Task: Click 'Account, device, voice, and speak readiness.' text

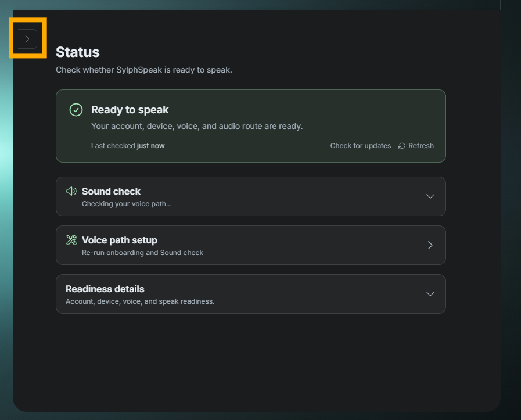Action: pyautogui.click(x=140, y=301)
